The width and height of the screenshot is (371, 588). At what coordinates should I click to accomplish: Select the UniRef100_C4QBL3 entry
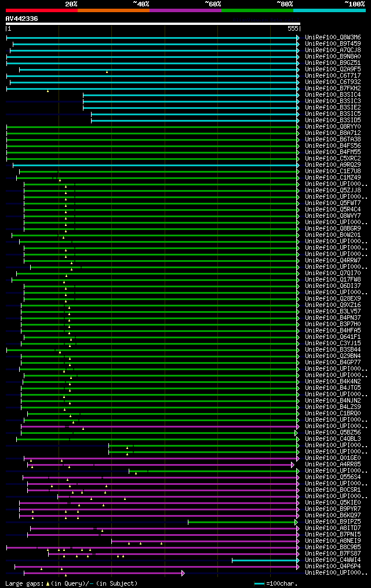333,439
